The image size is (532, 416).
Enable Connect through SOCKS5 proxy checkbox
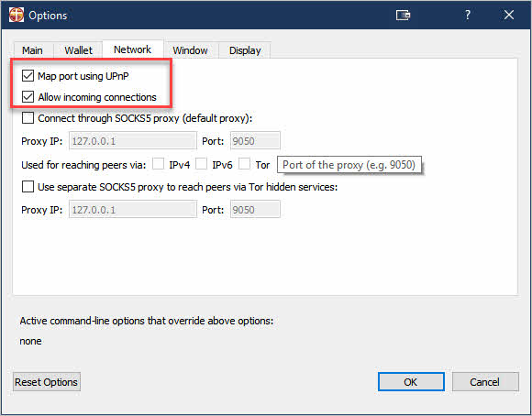28,118
